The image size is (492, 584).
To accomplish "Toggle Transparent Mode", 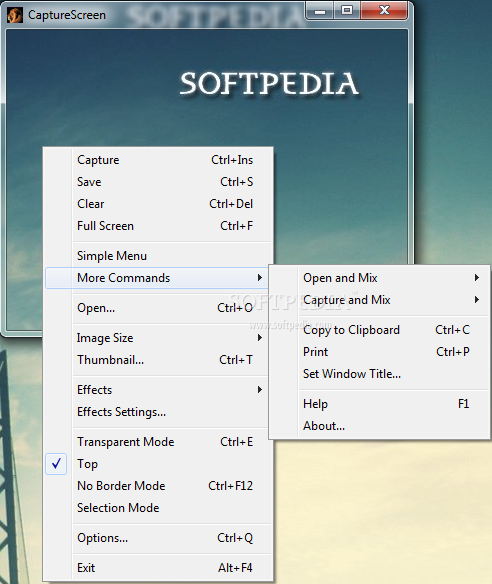I will (157, 442).
